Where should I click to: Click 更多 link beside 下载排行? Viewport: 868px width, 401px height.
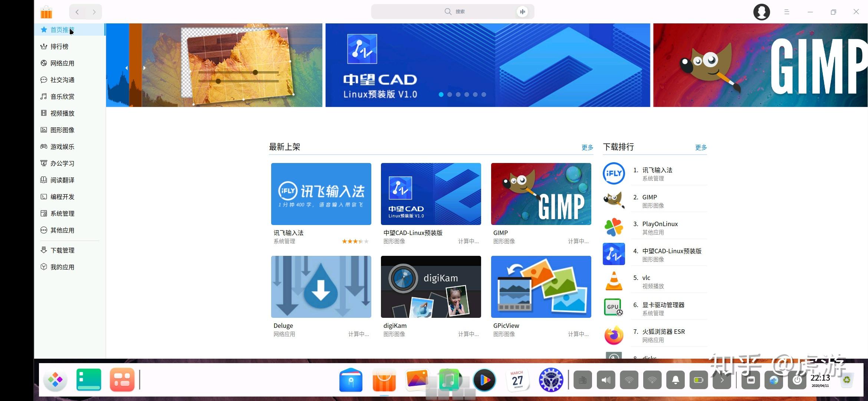point(700,147)
